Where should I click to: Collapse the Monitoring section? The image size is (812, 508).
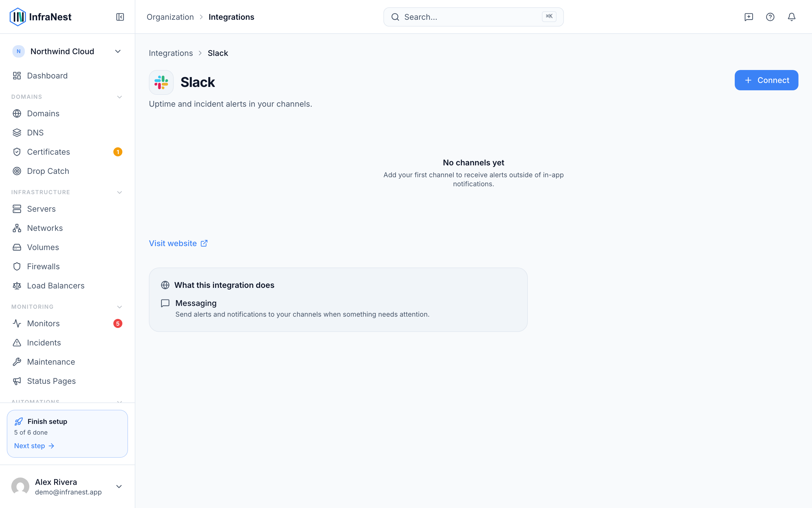(x=119, y=307)
